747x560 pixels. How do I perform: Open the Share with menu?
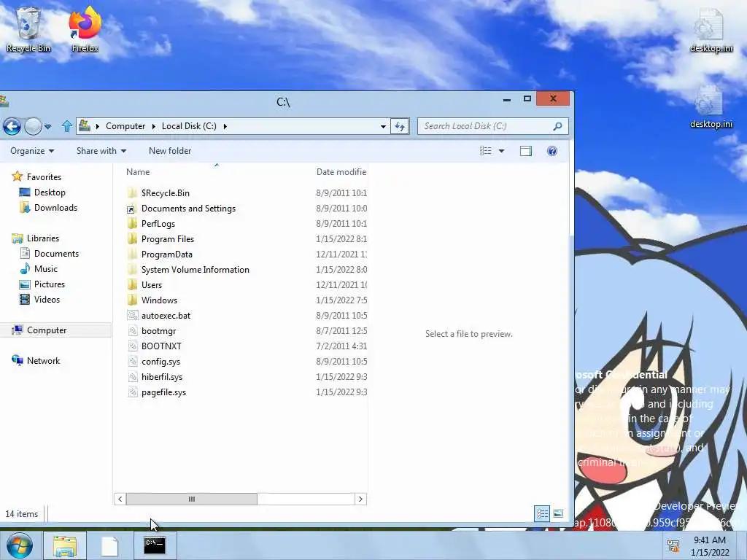pyautogui.click(x=101, y=151)
